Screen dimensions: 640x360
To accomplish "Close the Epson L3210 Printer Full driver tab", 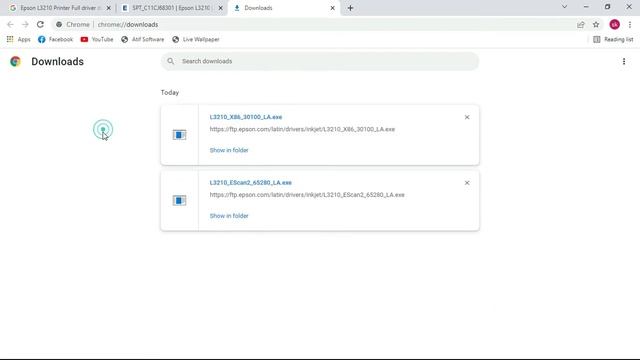I will click(x=109, y=8).
